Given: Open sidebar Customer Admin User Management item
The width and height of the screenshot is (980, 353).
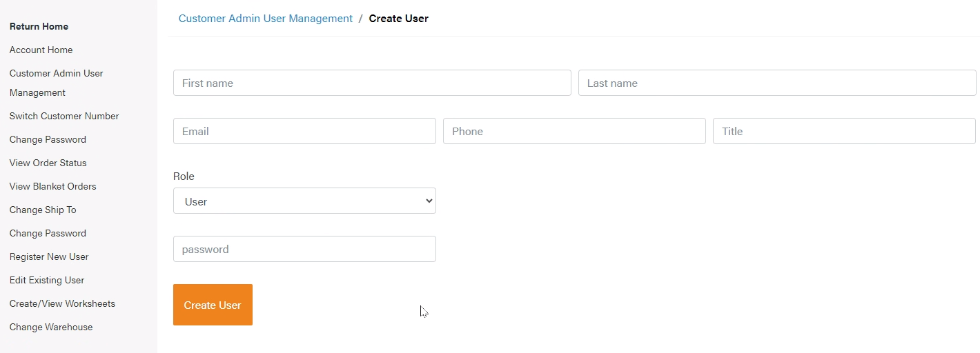Looking at the screenshot, I should [x=56, y=83].
